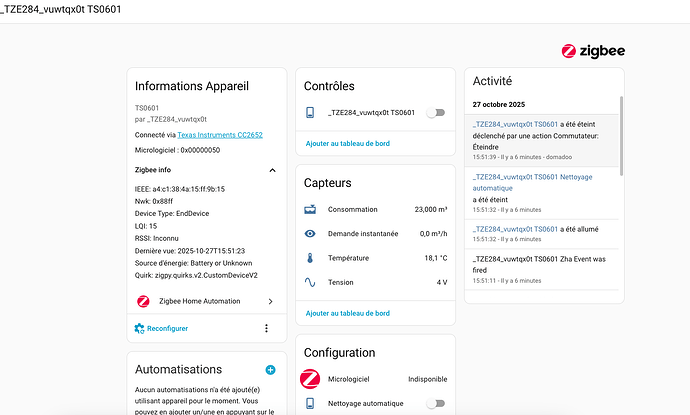The width and height of the screenshot is (690, 415).
Task: Toggle the _TZE284_vuwtqx0t TS0601 switch in Contrôles
Action: point(434,113)
